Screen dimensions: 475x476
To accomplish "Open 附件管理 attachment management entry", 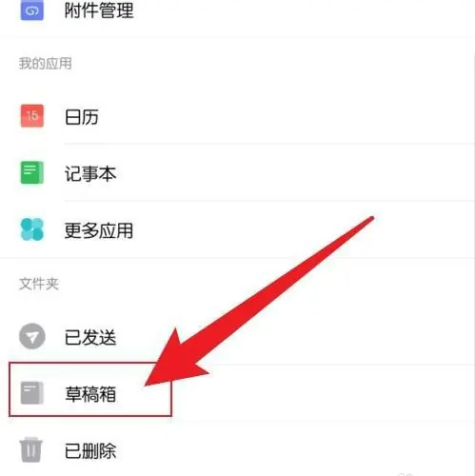I will click(237, 11).
